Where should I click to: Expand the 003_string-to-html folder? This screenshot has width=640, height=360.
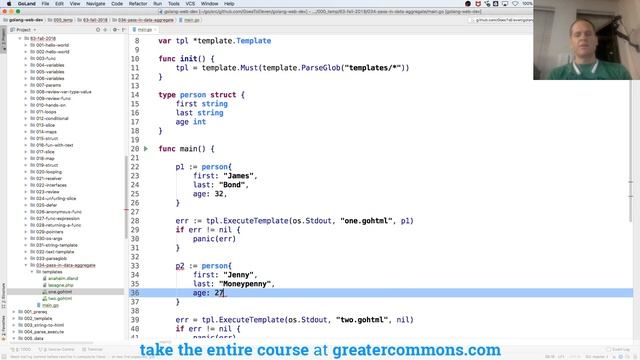coord(14,325)
